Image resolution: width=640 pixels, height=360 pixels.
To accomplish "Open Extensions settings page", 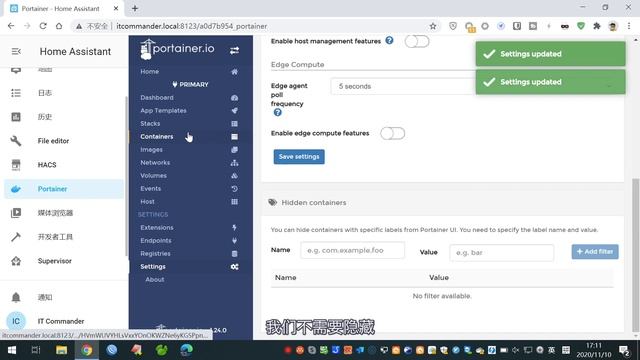I will 157,227.
